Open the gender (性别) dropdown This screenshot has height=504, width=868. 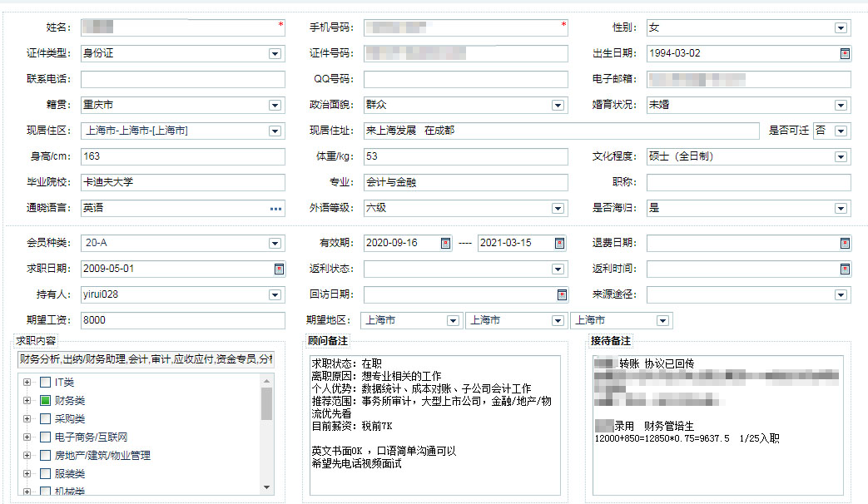pos(841,27)
